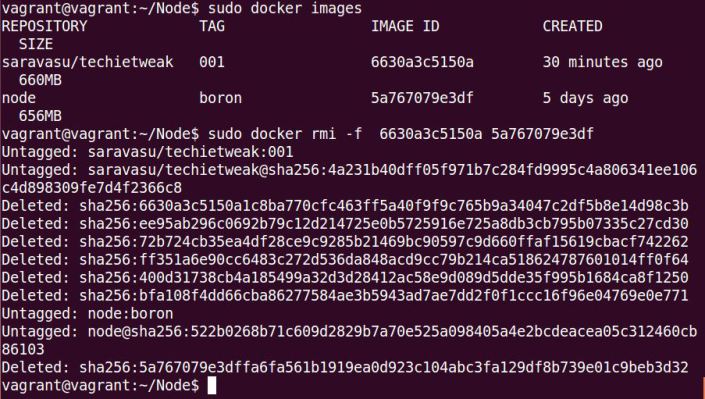The width and height of the screenshot is (705, 399).
Task: Click the '30 minutes ago' created value
Action: point(602,62)
